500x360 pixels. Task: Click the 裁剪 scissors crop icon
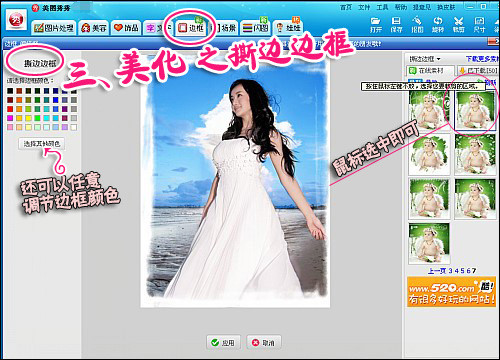point(459,25)
